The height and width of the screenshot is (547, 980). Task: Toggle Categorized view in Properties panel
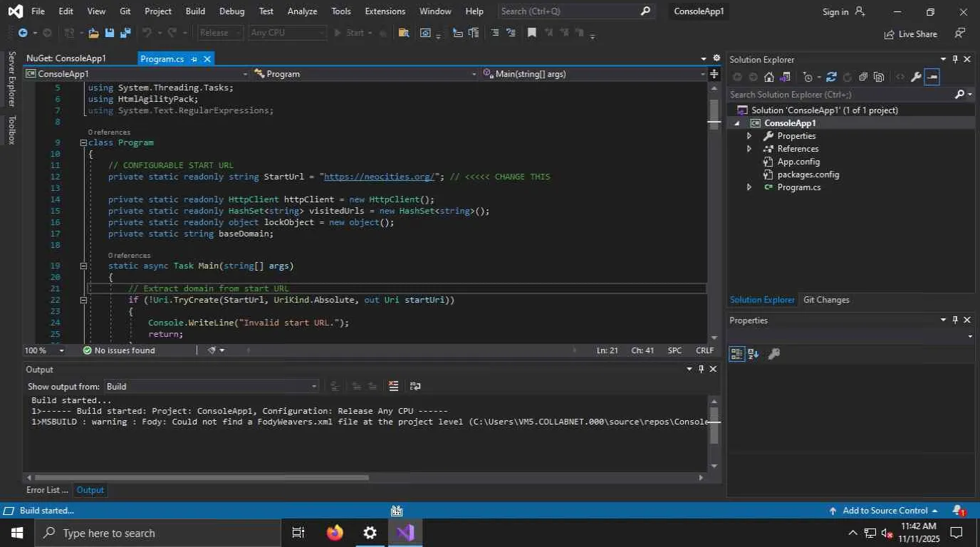(736, 353)
